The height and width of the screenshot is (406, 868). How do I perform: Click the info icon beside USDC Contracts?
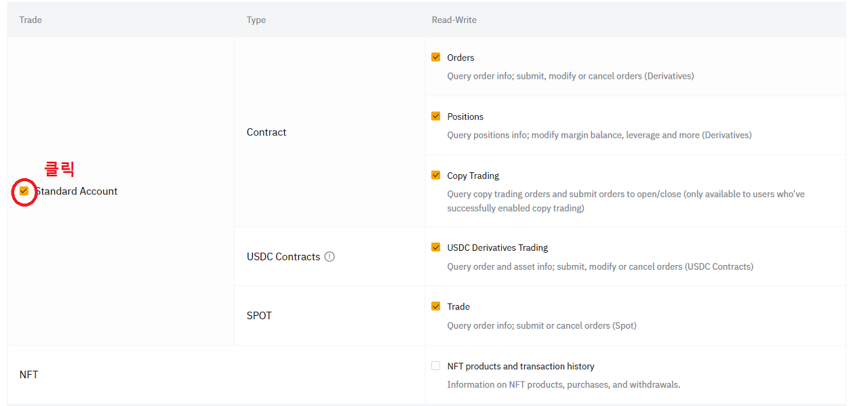tap(330, 257)
